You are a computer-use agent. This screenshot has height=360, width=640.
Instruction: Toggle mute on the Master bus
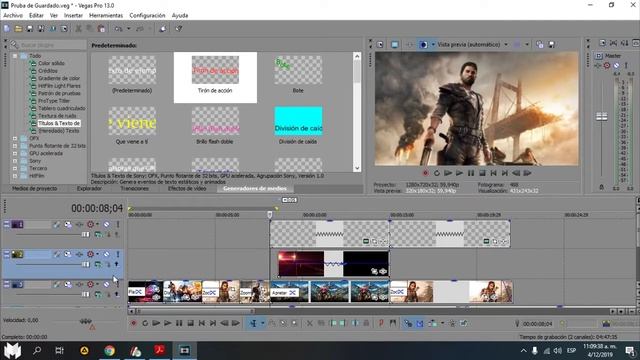[x=616, y=65]
